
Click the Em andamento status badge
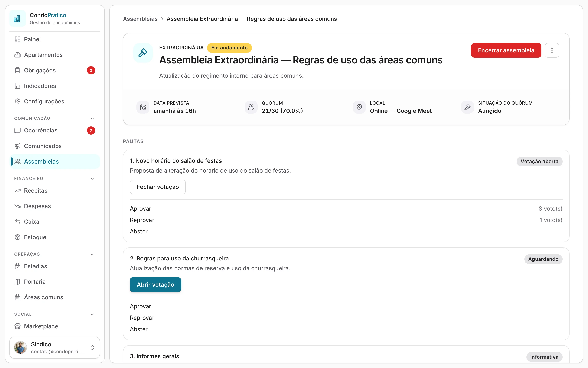[229, 48]
